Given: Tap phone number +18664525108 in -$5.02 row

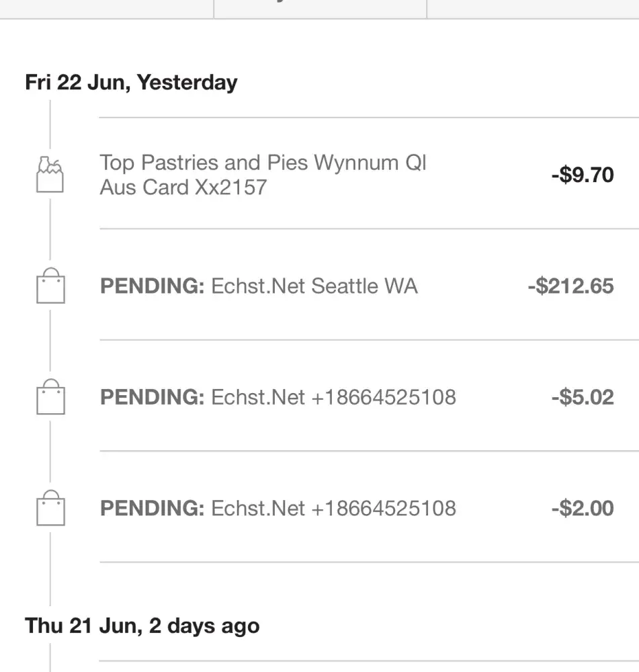Looking at the screenshot, I should [x=384, y=397].
